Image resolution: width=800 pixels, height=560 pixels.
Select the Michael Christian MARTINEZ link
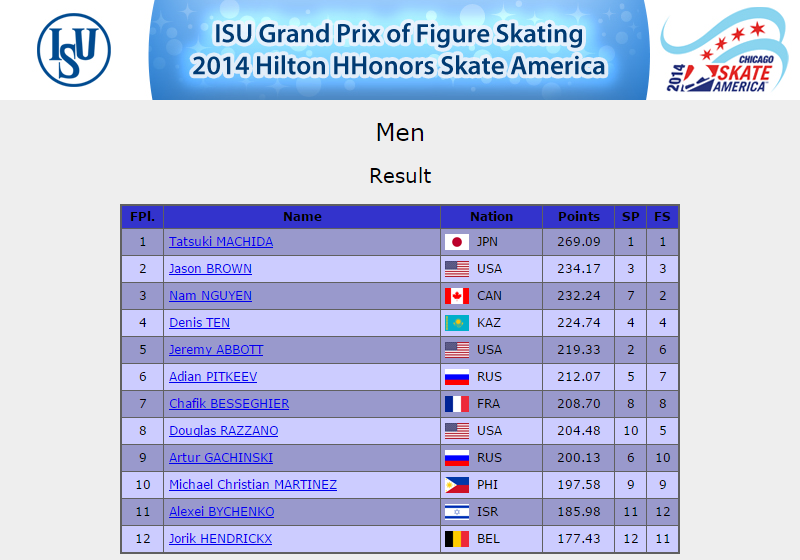point(253,485)
